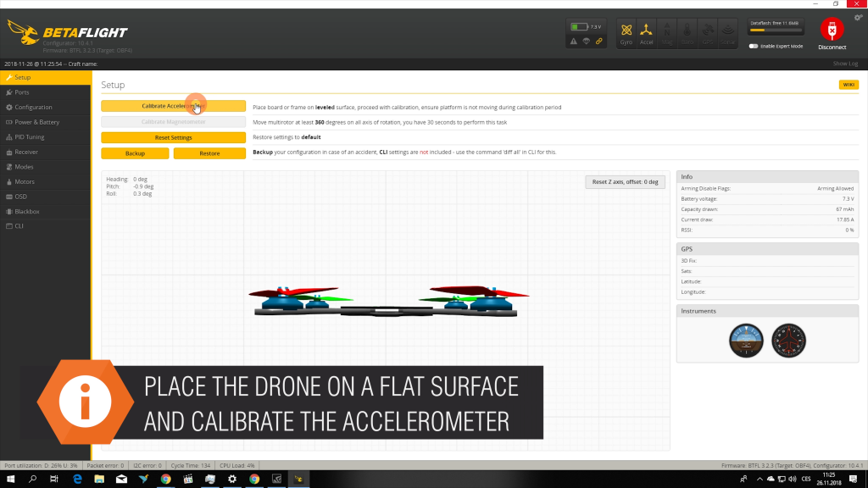Click Calibrate Accelerometer button

click(173, 106)
